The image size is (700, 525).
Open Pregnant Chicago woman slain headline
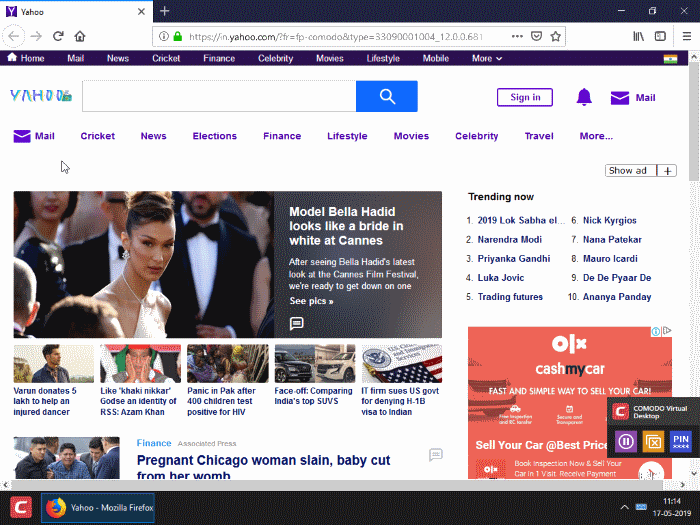[x=263, y=467]
